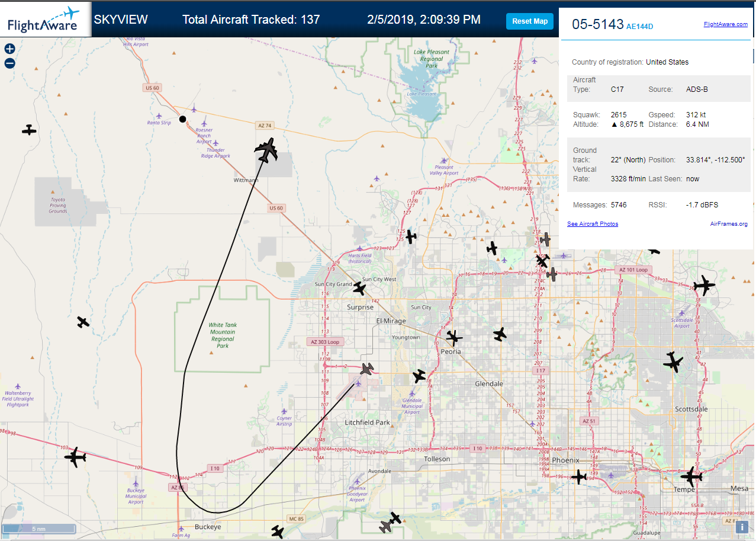Click the Glendale city label
This screenshot has height=541, width=756.
tap(489, 383)
